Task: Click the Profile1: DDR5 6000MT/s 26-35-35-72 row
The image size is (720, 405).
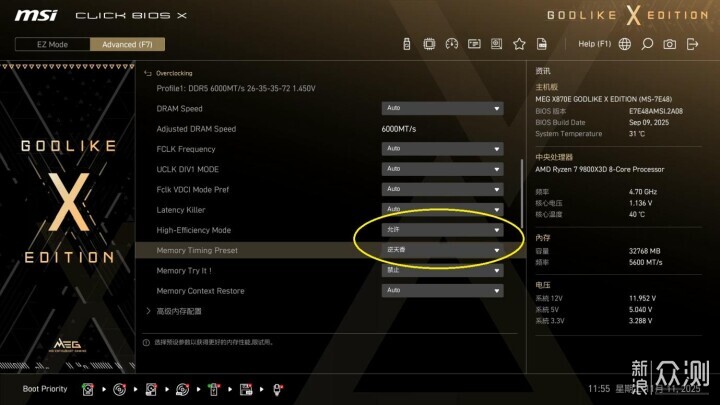Action: (x=236, y=89)
